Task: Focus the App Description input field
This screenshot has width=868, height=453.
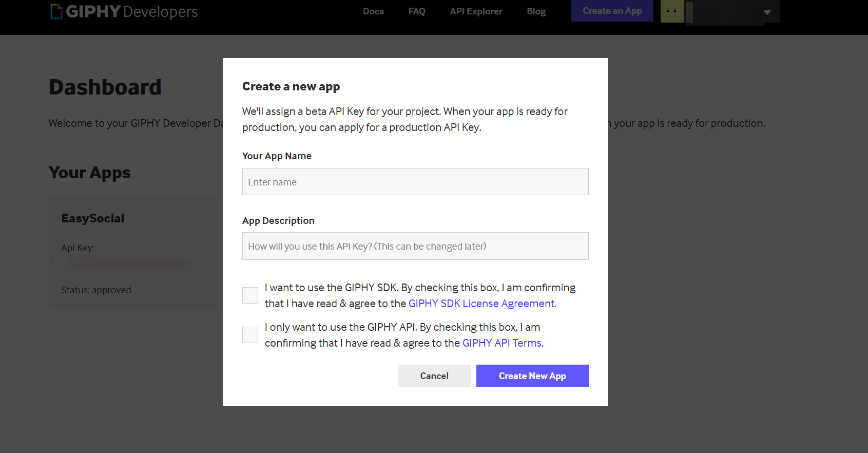Action: point(415,246)
